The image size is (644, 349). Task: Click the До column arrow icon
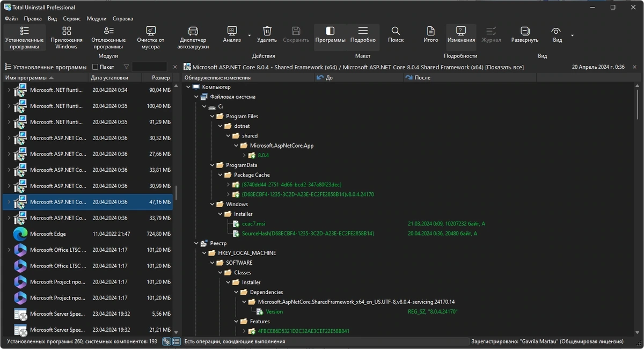tap(320, 78)
